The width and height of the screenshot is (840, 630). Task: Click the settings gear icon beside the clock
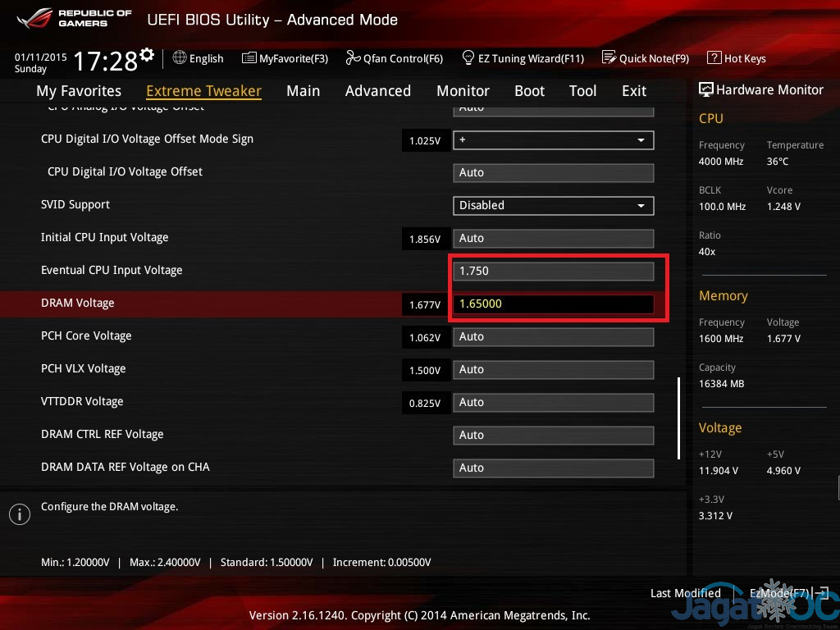click(147, 55)
